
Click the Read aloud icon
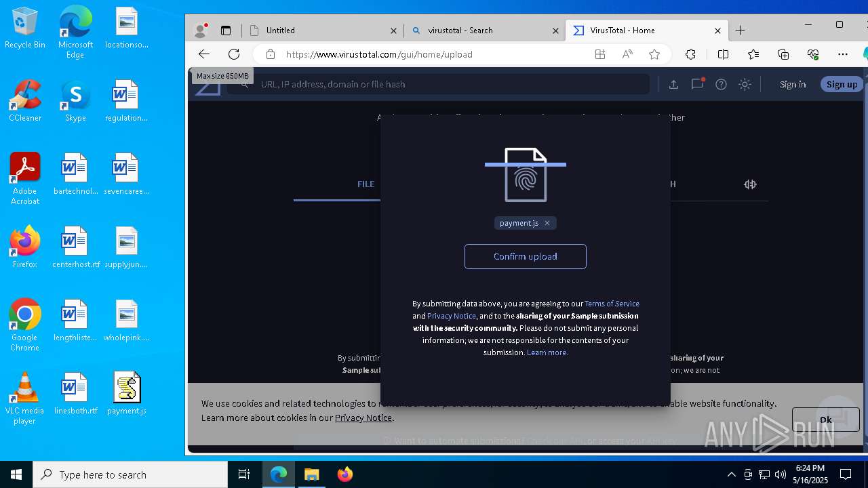[627, 54]
